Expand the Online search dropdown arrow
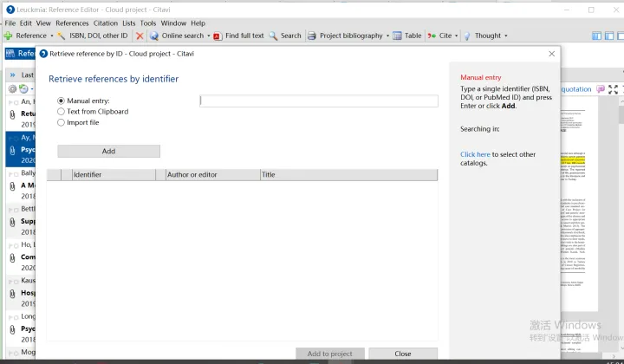Screen dimensions: 624x364 pyautogui.click(x=209, y=36)
